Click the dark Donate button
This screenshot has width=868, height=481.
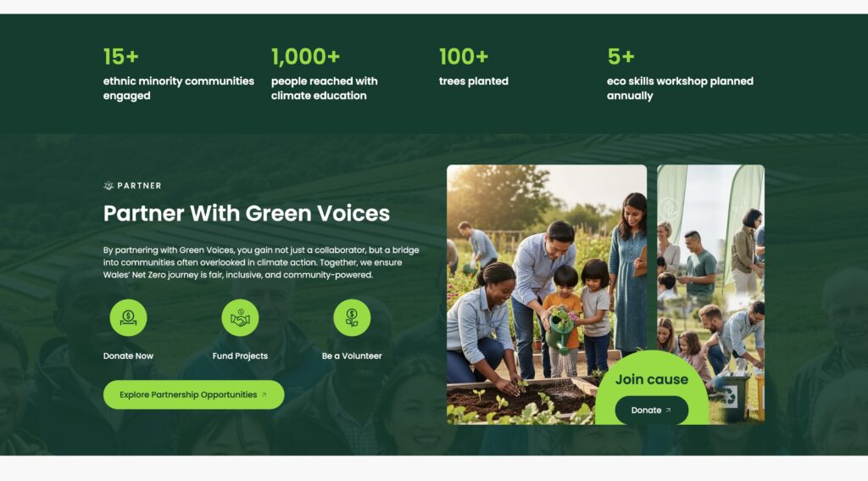pos(652,410)
